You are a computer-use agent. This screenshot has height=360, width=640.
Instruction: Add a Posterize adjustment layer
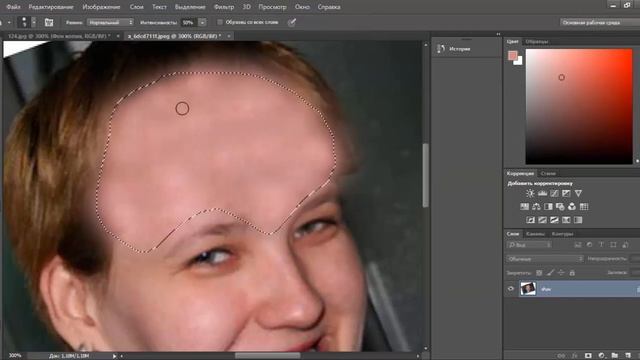coord(542,220)
